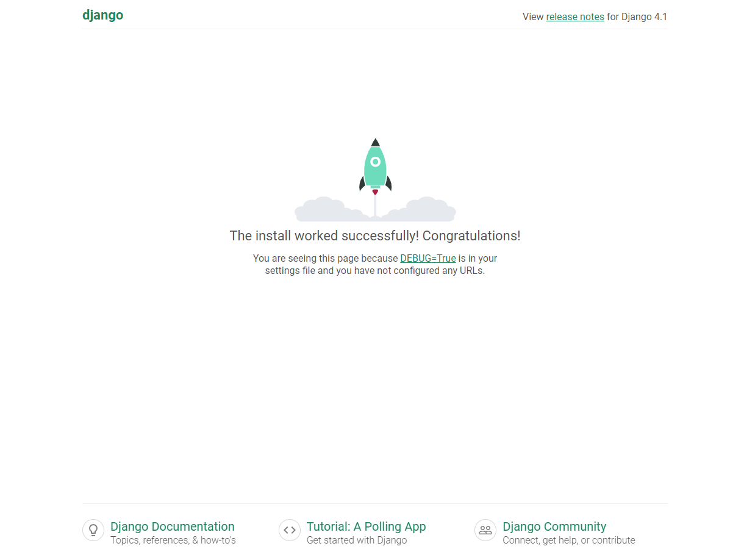Open Django Documentation link

[x=173, y=526]
